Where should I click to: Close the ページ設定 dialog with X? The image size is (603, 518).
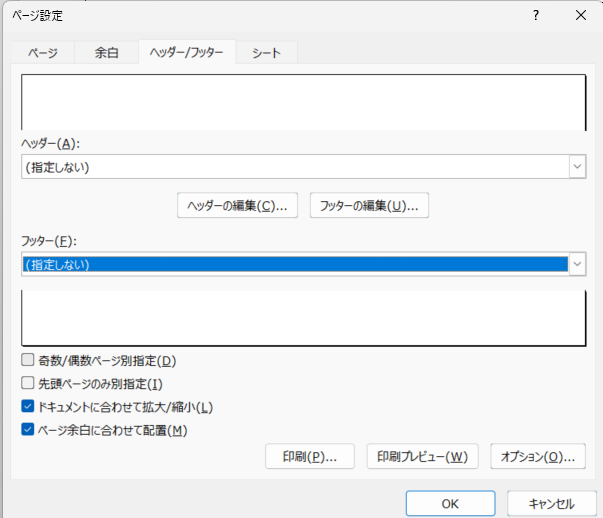[x=581, y=15]
